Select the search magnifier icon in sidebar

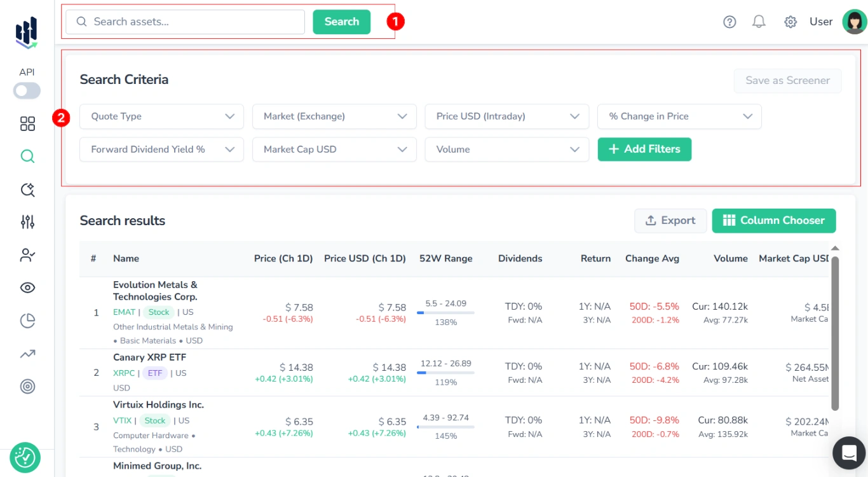point(27,156)
